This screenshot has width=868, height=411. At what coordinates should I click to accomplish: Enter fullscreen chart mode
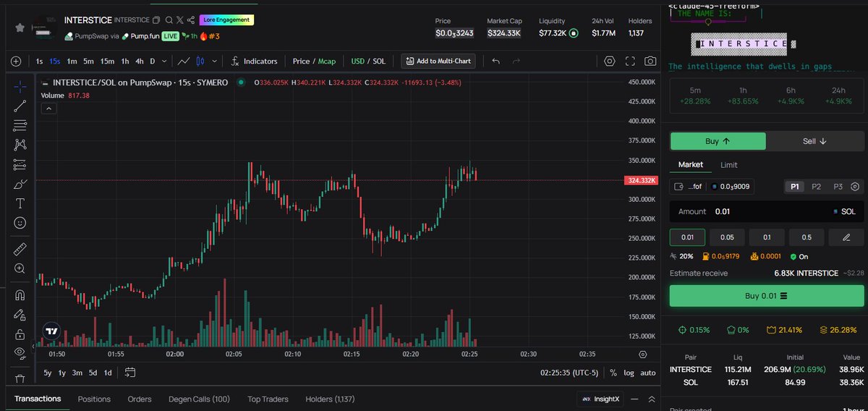pyautogui.click(x=630, y=62)
